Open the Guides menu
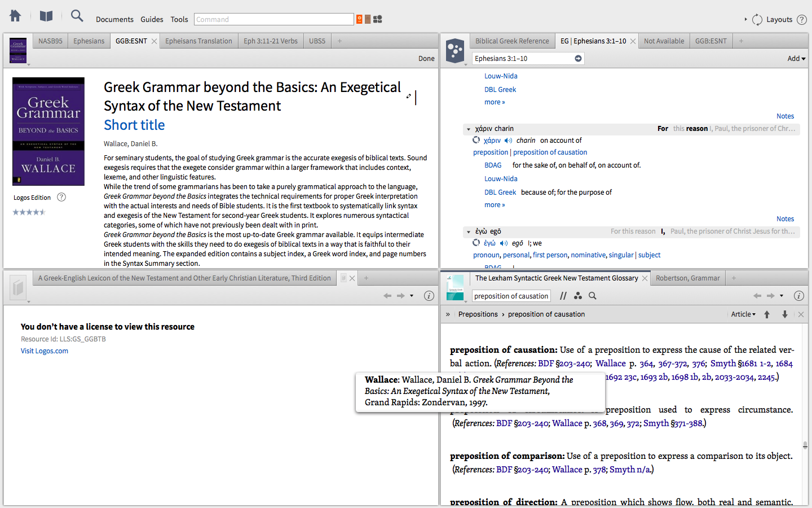 (x=152, y=19)
